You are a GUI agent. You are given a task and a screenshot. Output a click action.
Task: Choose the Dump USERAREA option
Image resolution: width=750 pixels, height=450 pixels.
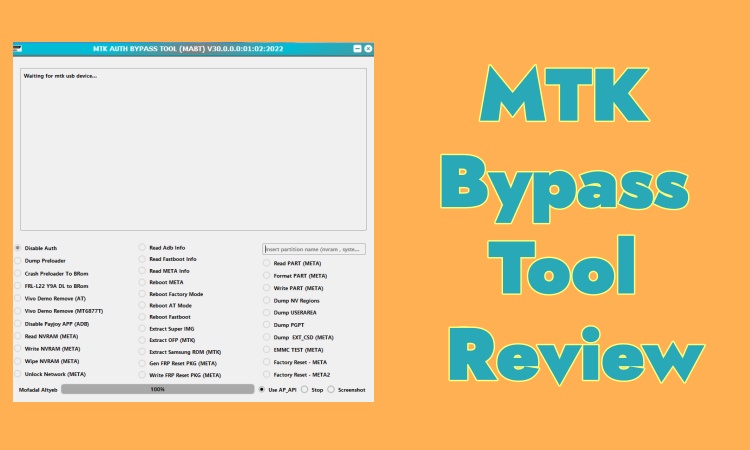[267, 313]
